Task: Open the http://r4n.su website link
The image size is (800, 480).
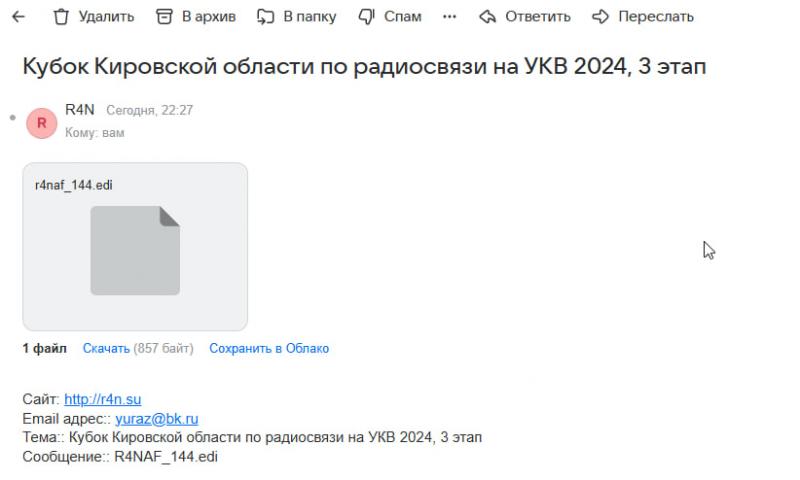Action: 102,399
